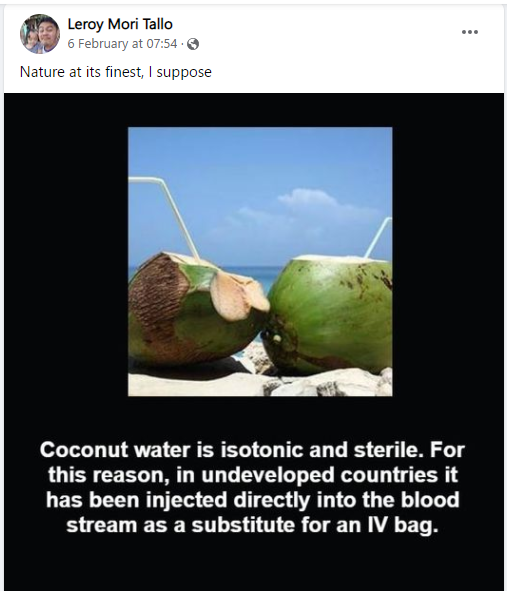Open the 6 February at 07:54 timestamp
Screen dimensions: 507x591
coord(122,44)
